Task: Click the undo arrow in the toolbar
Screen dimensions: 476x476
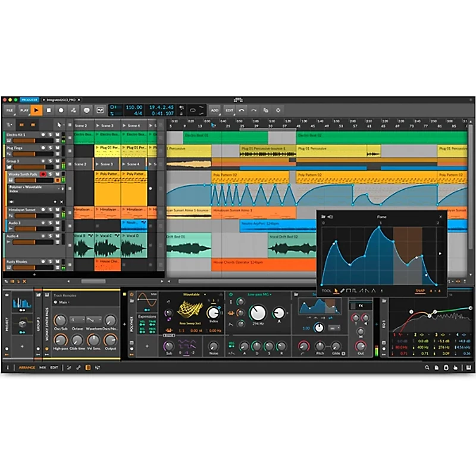Action: [x=242, y=111]
